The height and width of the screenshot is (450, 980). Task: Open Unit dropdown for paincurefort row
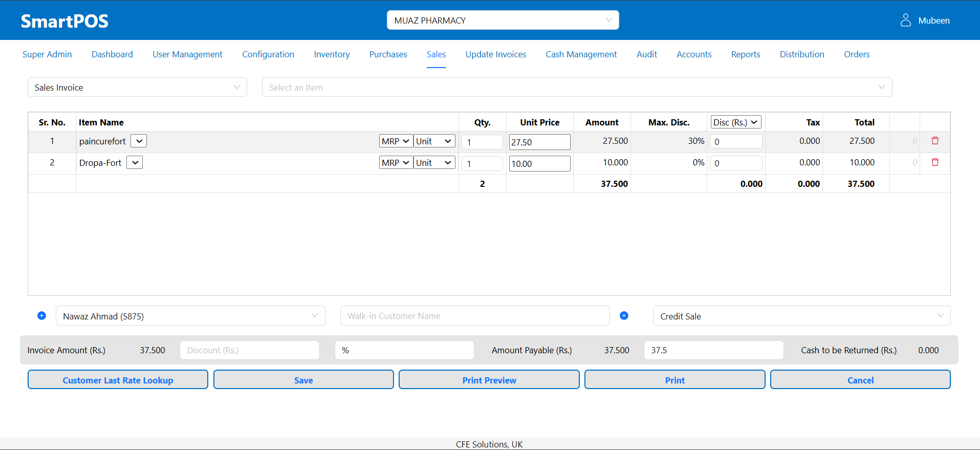(x=434, y=141)
